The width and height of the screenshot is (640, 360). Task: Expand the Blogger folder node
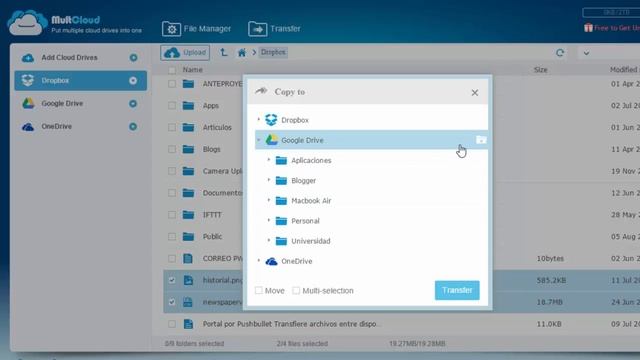(x=269, y=180)
